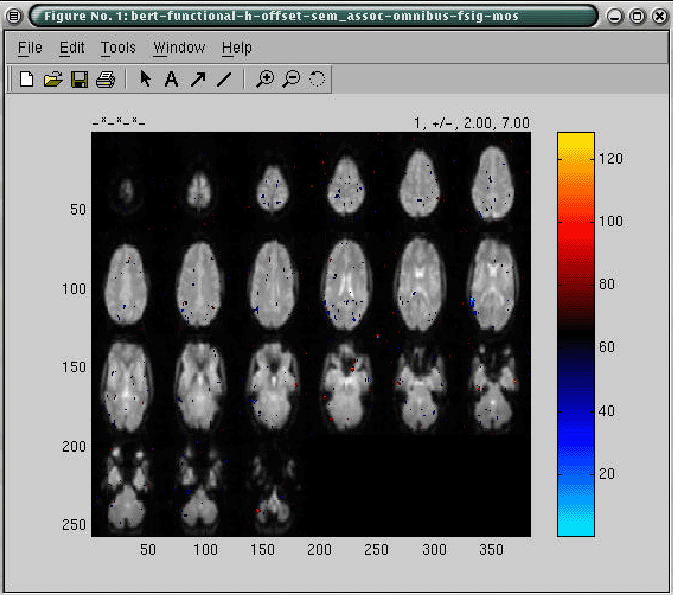Image resolution: width=673 pixels, height=595 pixels.
Task: Select the insert line tool
Action: (x=223, y=80)
